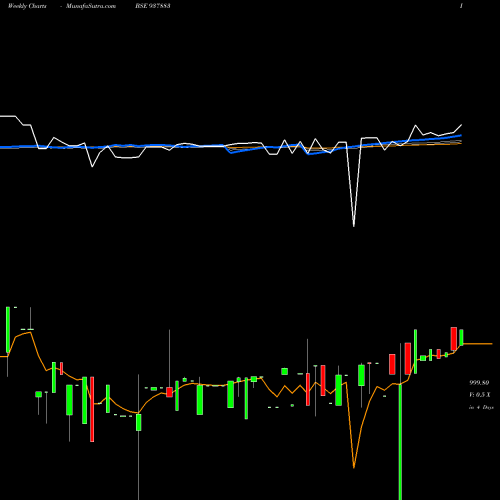Click the '999.89' price value
Image resolution: width=500 pixels, height=500 pixels.
click(479, 383)
